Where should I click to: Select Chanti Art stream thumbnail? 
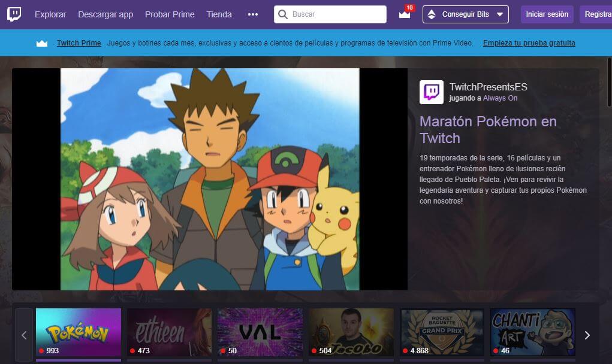point(533,332)
